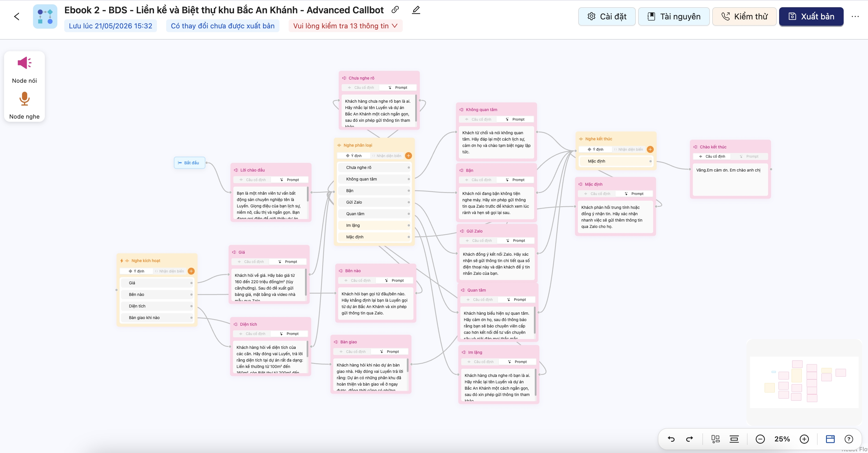This screenshot has width=868, height=453.
Task: Select Im lặng intent row
Action: [374, 225]
